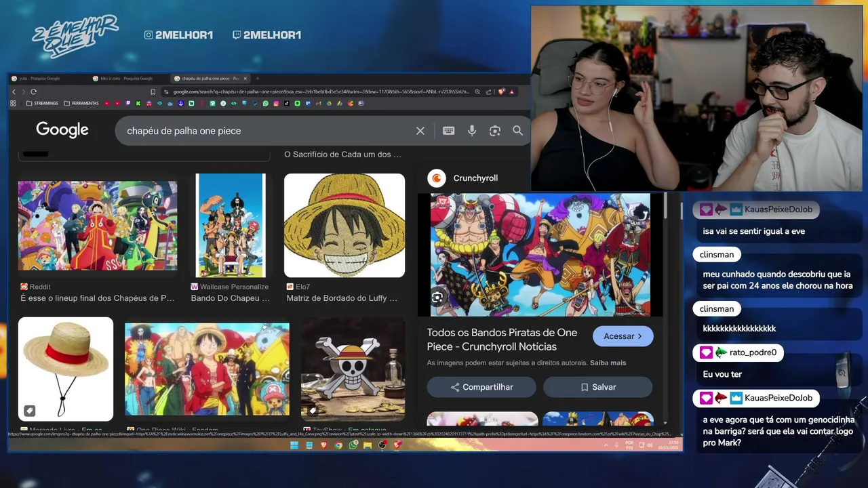Image resolution: width=868 pixels, height=488 pixels.
Task: Clear the Google search box text
Action: (x=420, y=131)
